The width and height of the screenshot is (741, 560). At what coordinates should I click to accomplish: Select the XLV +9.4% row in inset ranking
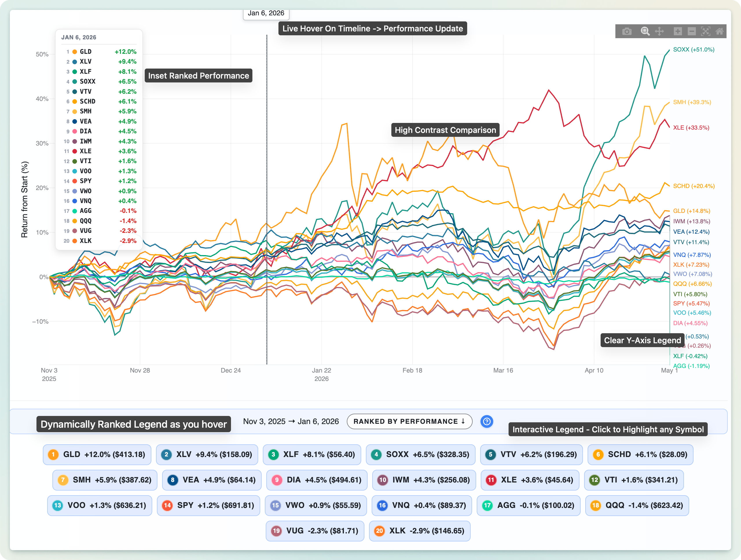point(99,62)
